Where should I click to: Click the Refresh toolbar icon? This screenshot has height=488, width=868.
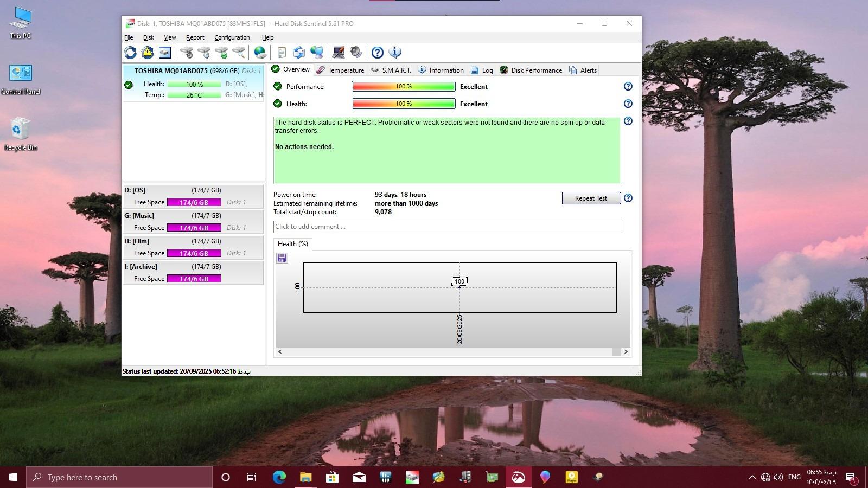pyautogui.click(x=130, y=53)
